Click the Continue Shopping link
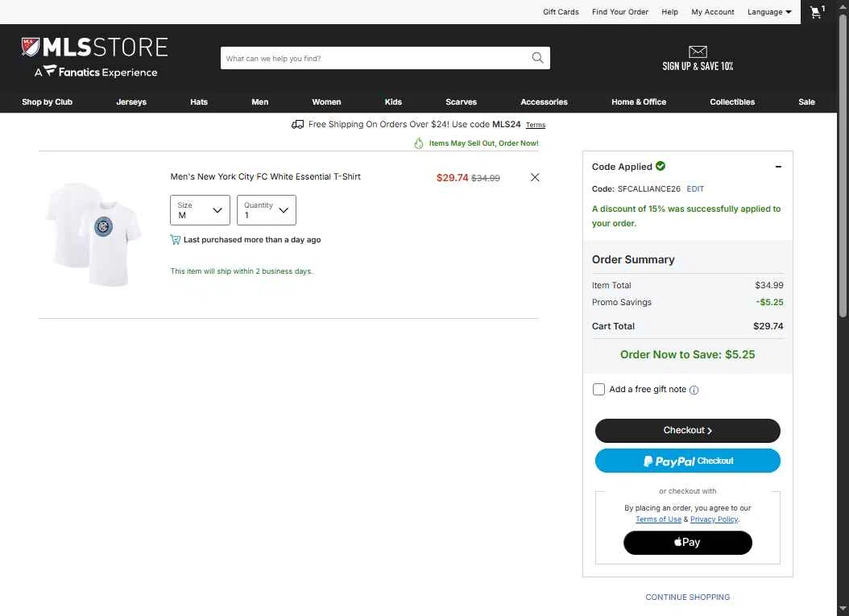The image size is (849, 616). (x=688, y=597)
